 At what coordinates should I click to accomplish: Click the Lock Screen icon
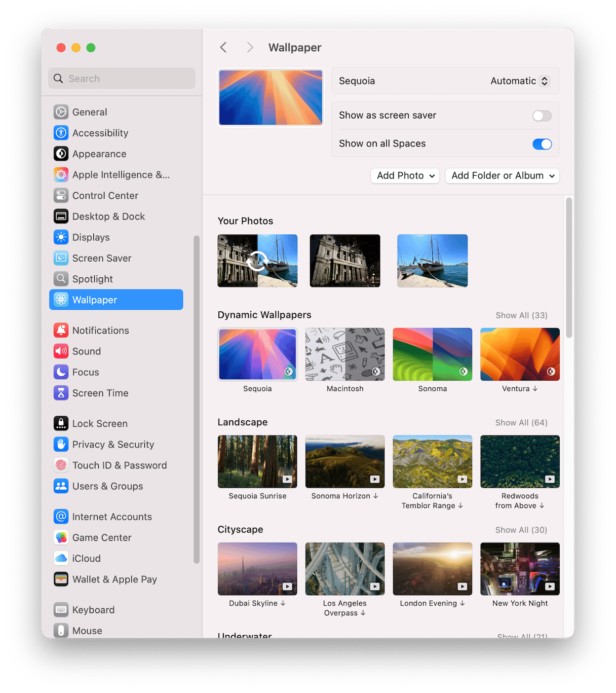coord(61,423)
